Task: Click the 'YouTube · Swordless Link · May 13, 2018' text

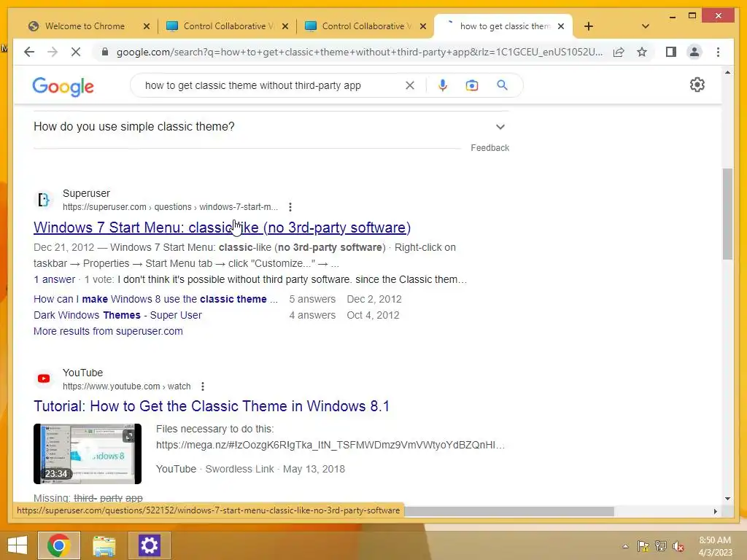Action: click(x=251, y=469)
